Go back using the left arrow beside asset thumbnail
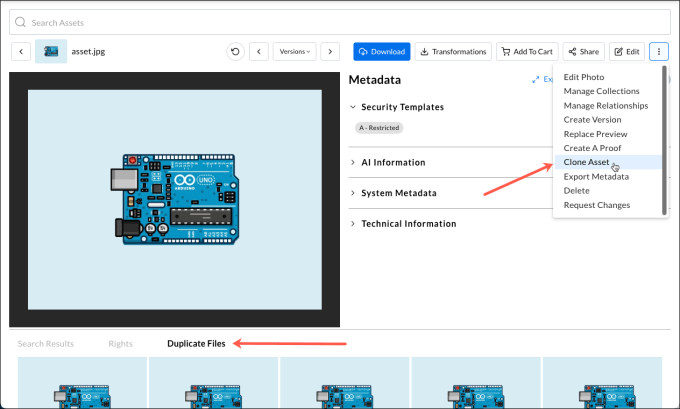The height and width of the screenshot is (409, 680). click(21, 52)
